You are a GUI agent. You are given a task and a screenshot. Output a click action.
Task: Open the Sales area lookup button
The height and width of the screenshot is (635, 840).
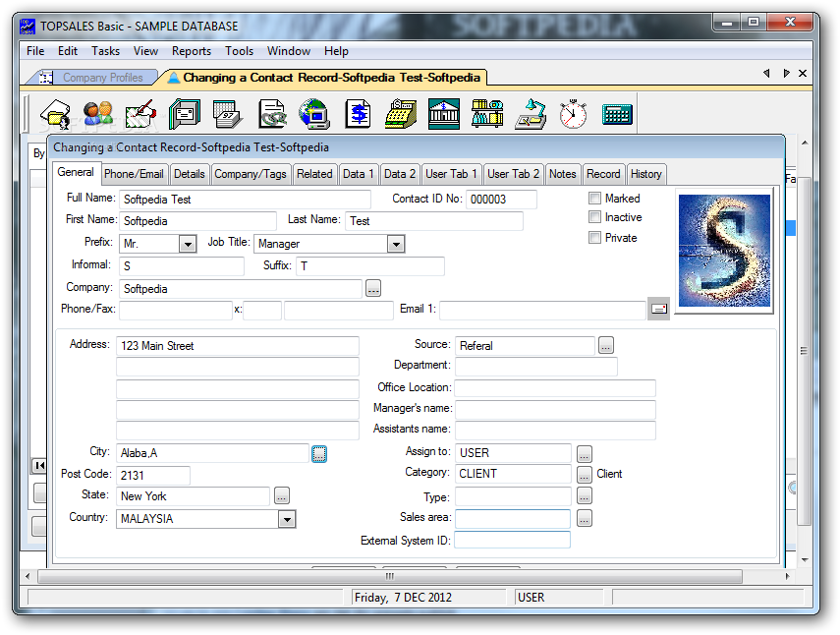[584, 518]
